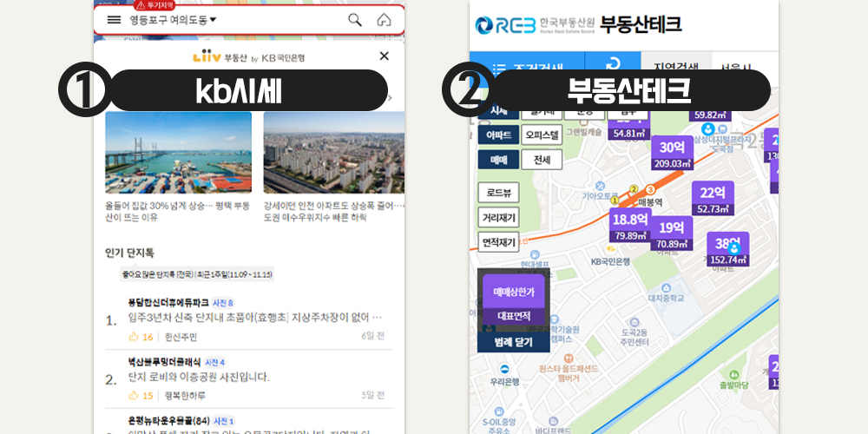This screenshot has height=434, width=868.
Task: Select the 아파트 property type toggle
Action: [498, 135]
